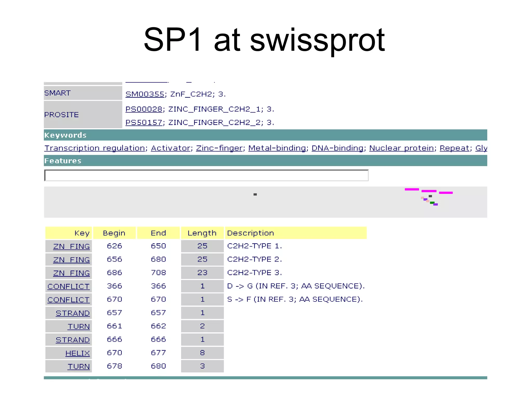Viewport: 532px width, 399px height.
Task: Open the PS50157 PROSITE entry
Action: (144, 122)
